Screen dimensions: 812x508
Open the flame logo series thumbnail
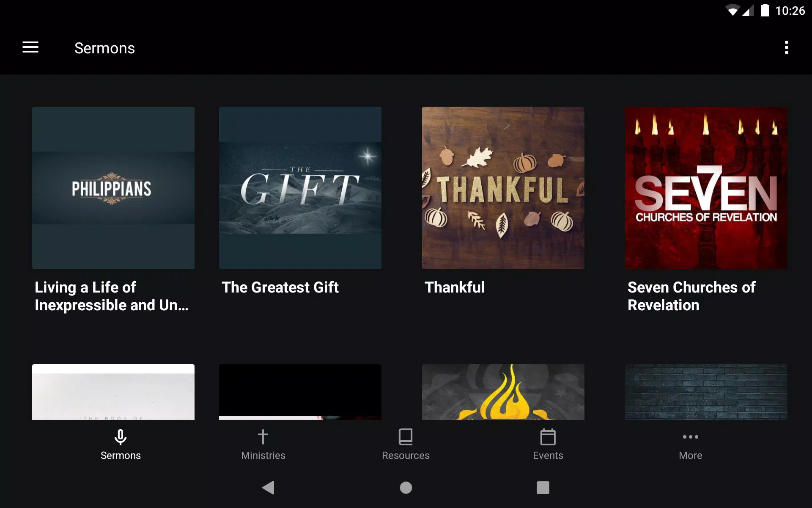(503, 392)
